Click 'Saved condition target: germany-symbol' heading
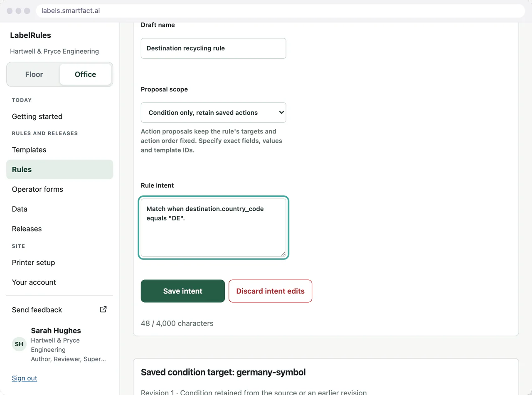 click(x=223, y=372)
